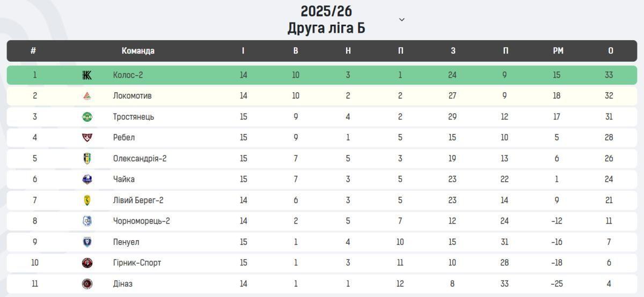
Task: Click the Гірник-Спорт round emblem
Action: coord(87,263)
